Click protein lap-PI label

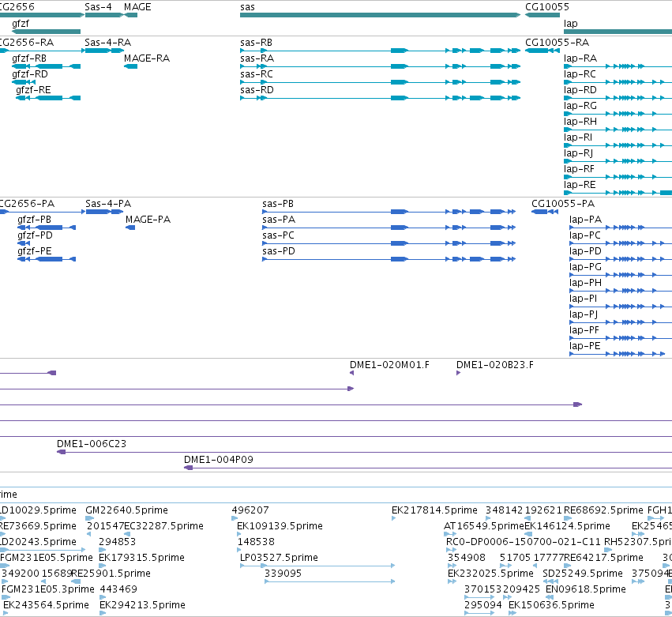(x=584, y=299)
